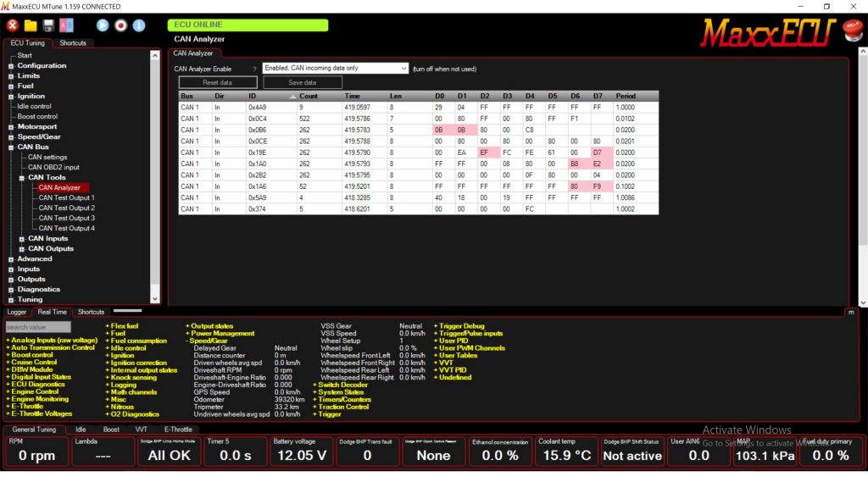The image size is (868, 488).
Task: Expand the CAN Inputs tree node
Action: pos(22,239)
